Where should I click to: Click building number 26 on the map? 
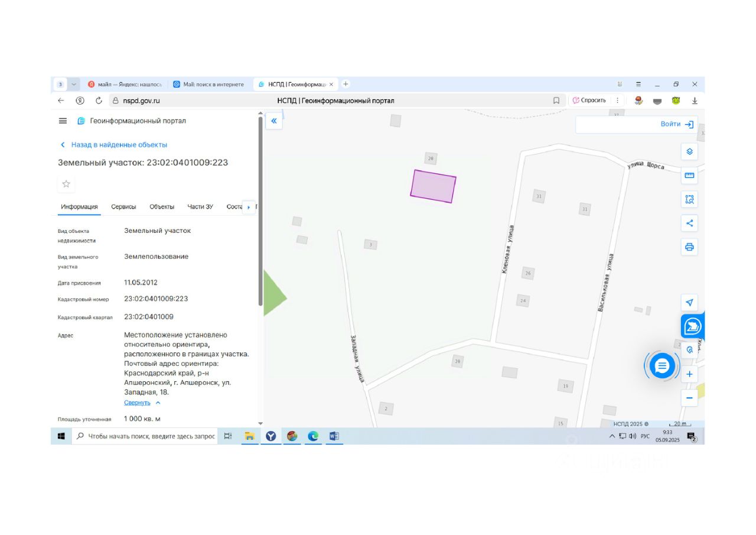(x=528, y=273)
